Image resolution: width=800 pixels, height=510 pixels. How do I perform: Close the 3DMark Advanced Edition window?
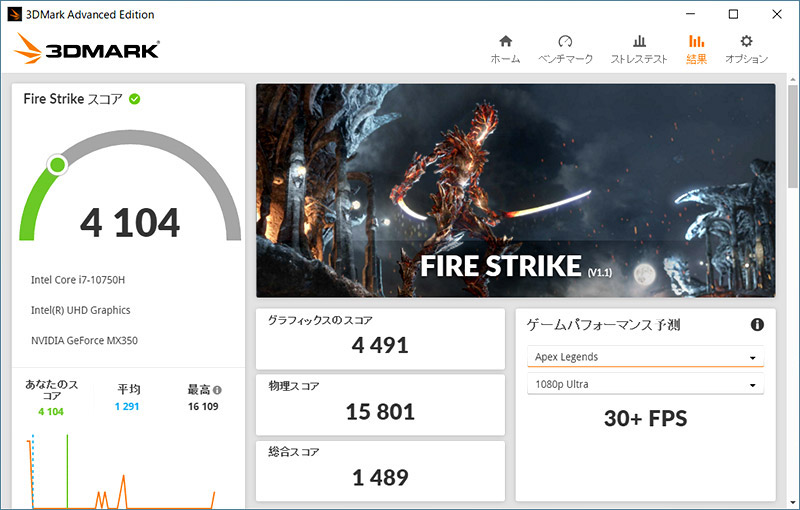click(777, 14)
